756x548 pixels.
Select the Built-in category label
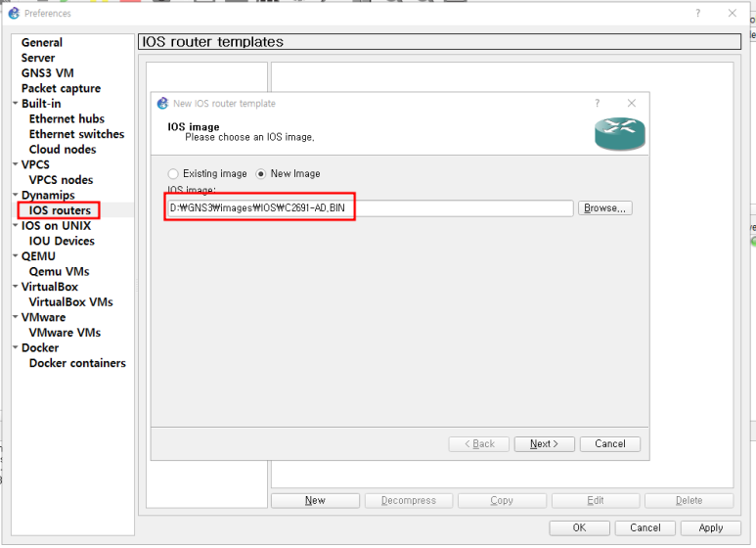(x=41, y=104)
